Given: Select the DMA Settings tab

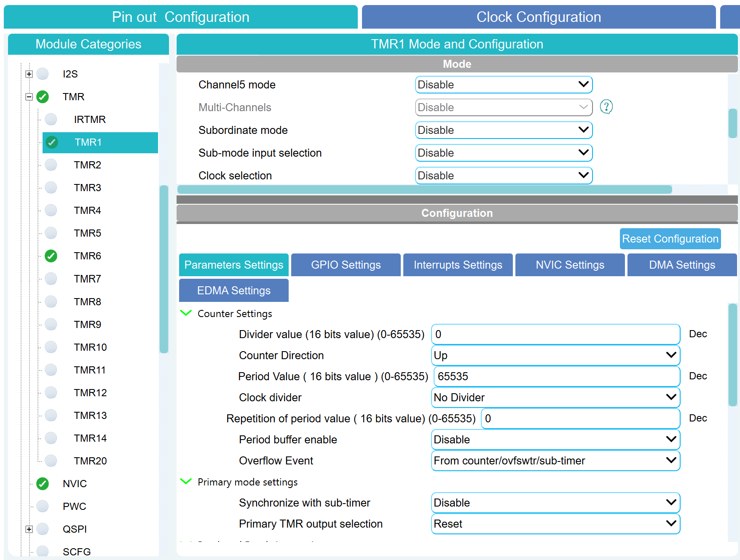Looking at the screenshot, I should point(682,265).
